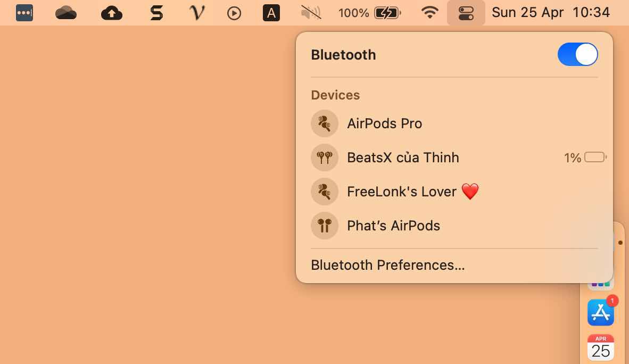Screen dimensions: 629x364
Task: Click the AirPods Pro device icon
Action: [x=325, y=123]
